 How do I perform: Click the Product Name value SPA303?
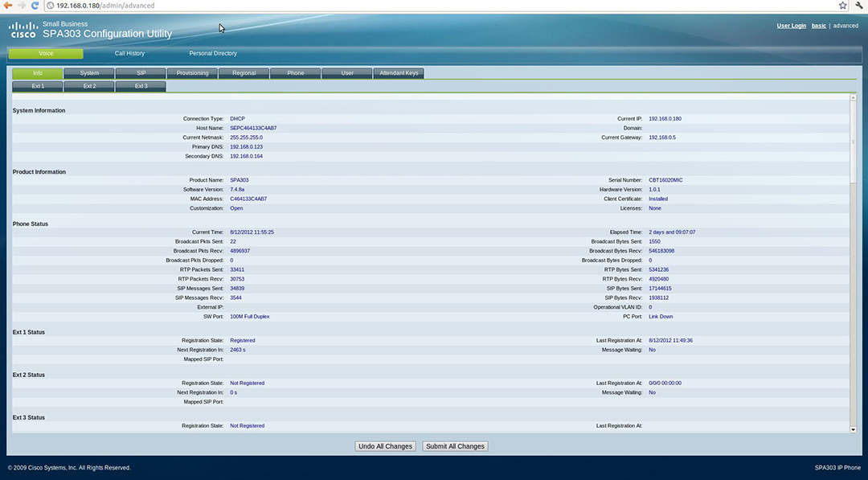coord(240,180)
